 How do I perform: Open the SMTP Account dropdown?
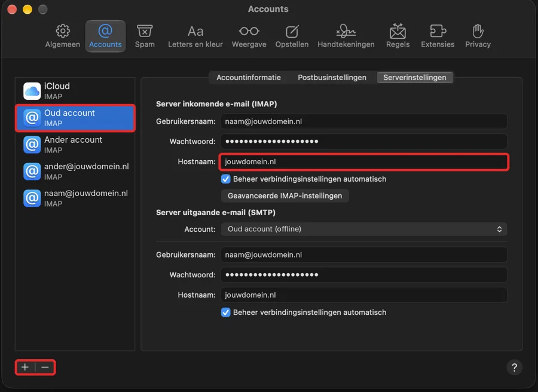(364, 229)
